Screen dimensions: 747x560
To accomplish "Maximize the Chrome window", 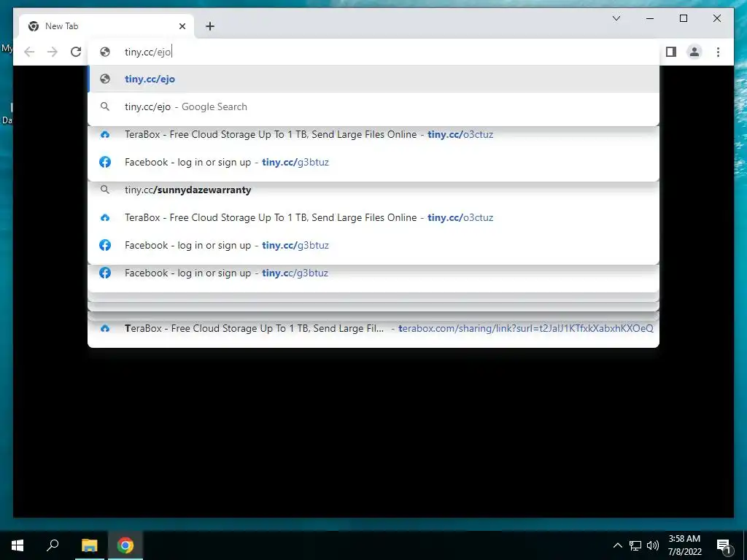I will pyautogui.click(x=683, y=18).
